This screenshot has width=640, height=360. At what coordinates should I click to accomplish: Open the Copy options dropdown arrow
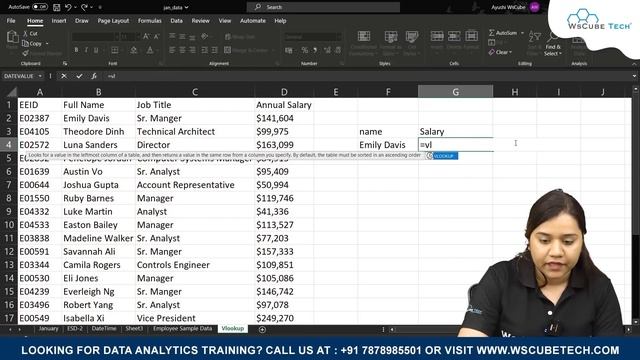pos(47,44)
